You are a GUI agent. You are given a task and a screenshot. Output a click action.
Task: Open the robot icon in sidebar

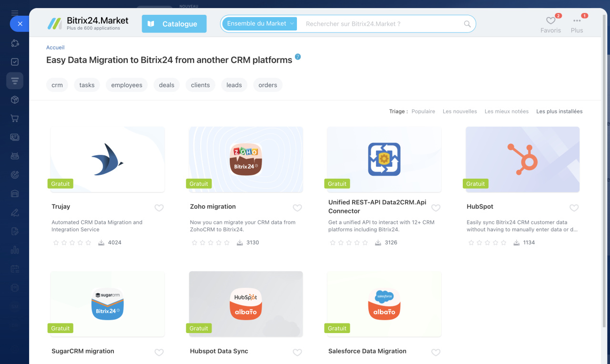[15, 156]
